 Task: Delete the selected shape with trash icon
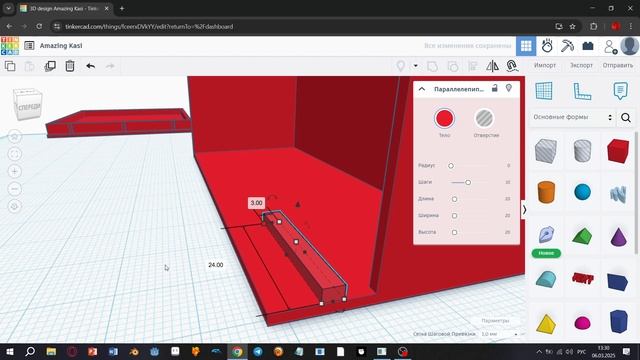70,66
